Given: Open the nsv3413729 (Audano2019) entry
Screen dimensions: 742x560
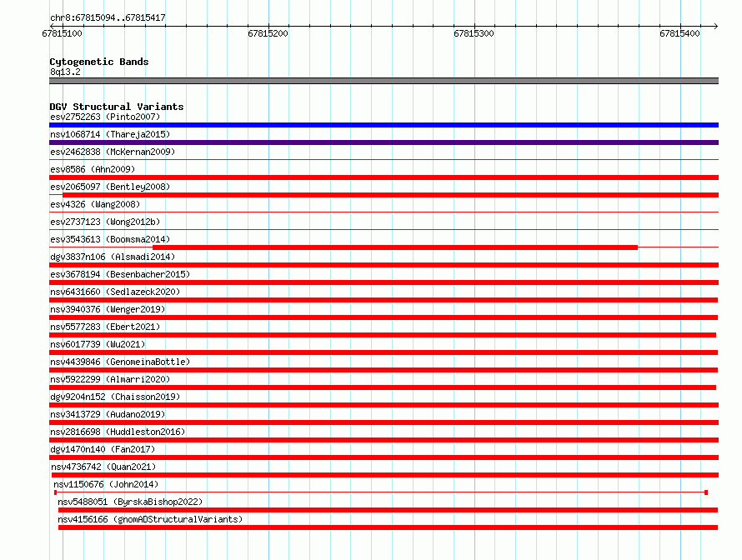Looking at the screenshot, I should (x=108, y=414).
